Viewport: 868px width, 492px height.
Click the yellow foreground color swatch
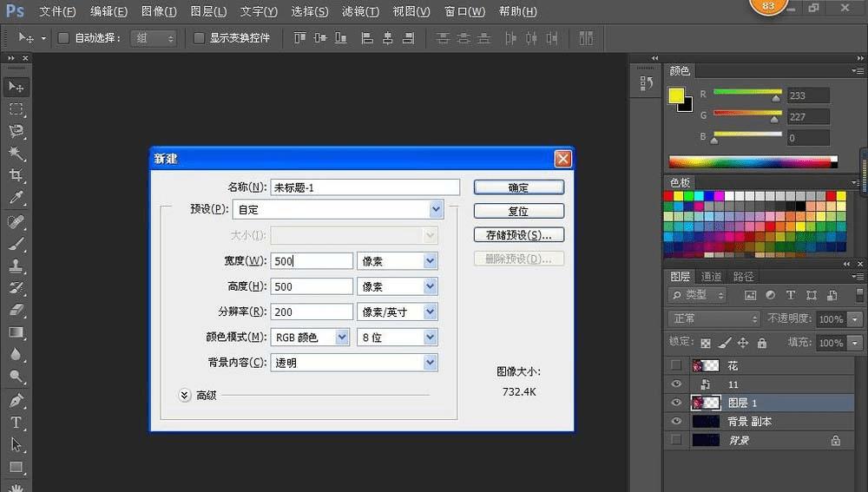675,95
